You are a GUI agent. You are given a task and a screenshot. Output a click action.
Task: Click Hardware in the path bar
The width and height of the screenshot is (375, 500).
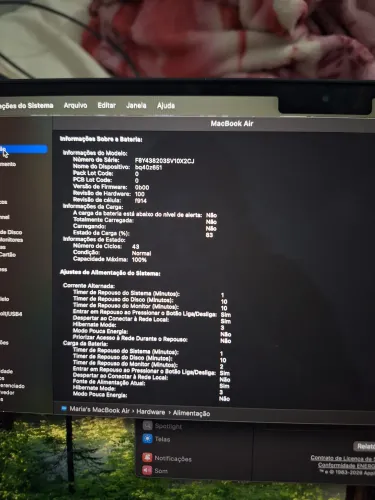(151, 412)
